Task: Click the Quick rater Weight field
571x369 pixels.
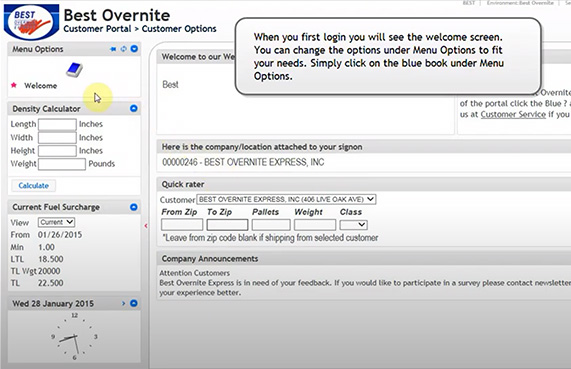Action: click(x=315, y=225)
